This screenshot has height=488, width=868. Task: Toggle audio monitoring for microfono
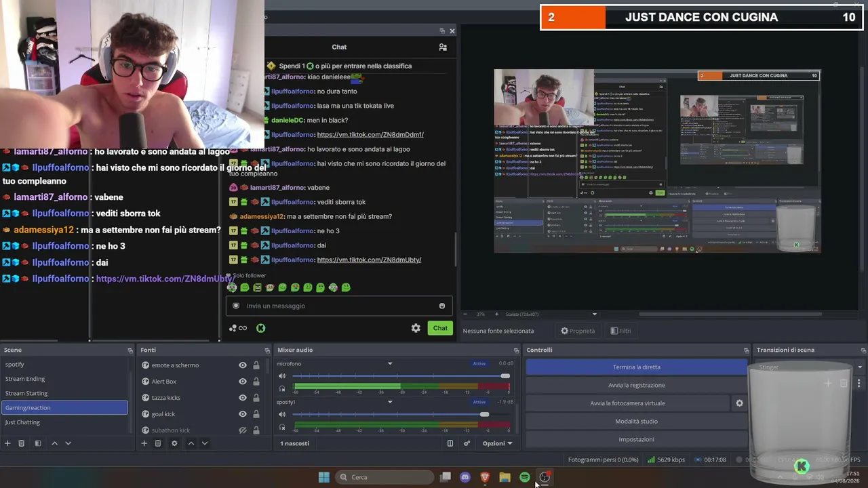pyautogui.click(x=282, y=388)
